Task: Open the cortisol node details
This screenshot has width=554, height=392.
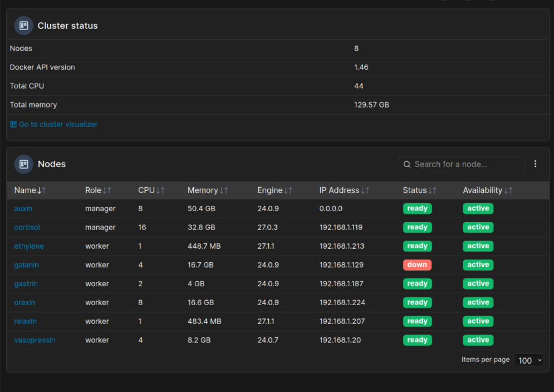Action: [27, 227]
